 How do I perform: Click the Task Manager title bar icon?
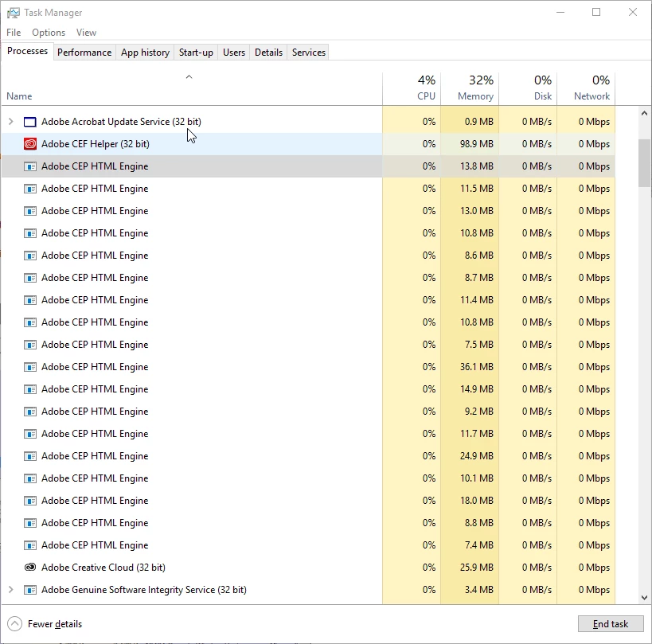click(13, 13)
